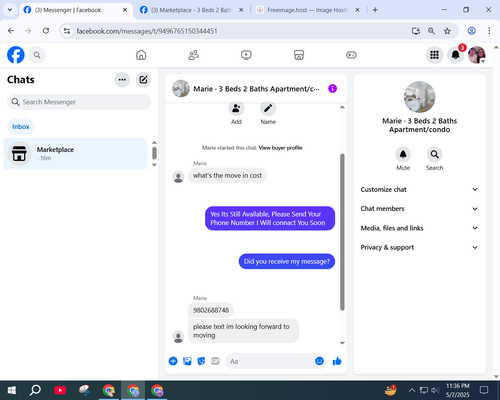
Task: Open the Facebook home logo
Action: [16, 55]
